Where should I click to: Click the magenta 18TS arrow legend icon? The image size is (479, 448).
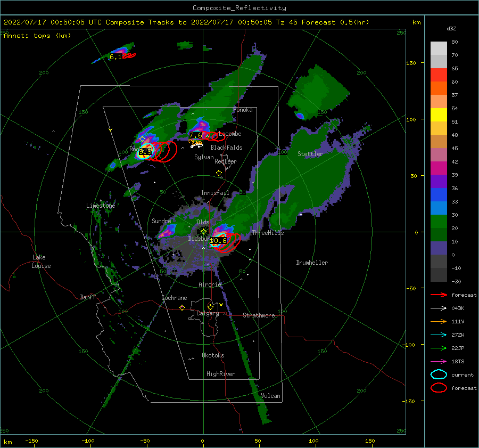[x=439, y=362]
